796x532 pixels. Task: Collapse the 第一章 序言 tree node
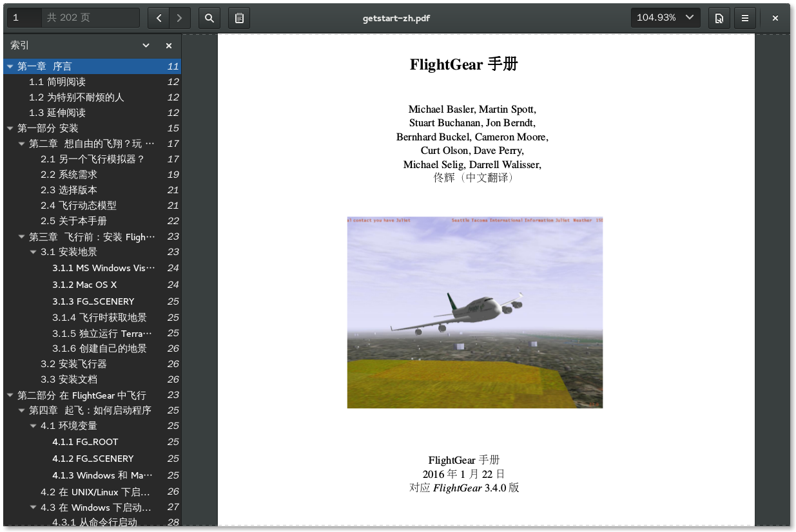[x=10, y=66]
